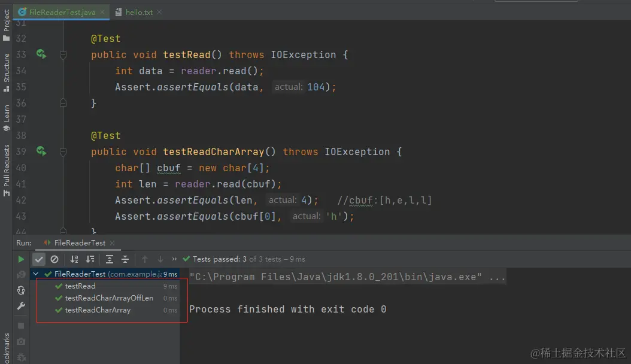
Task: Click the comment //cbuf:[h,e,l,l]
Action: pyautogui.click(x=384, y=201)
